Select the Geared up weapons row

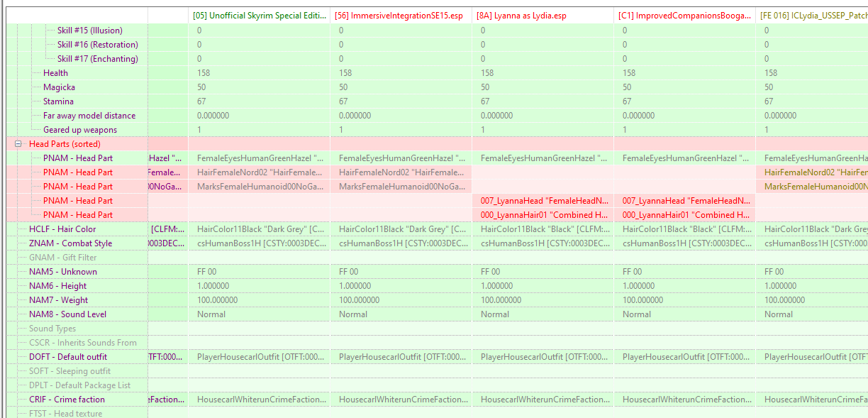tap(80, 130)
